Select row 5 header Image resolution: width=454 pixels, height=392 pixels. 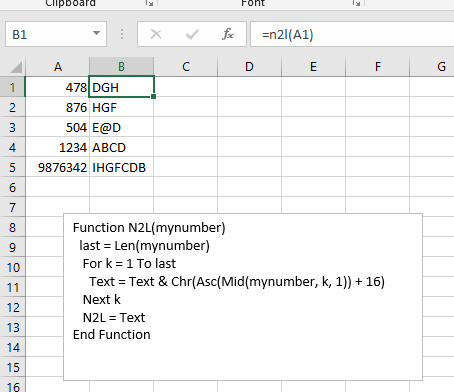click(x=12, y=167)
